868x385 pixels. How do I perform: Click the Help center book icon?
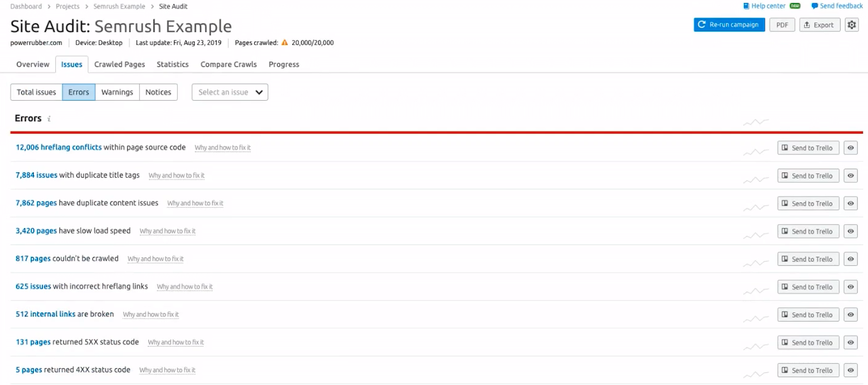746,6
